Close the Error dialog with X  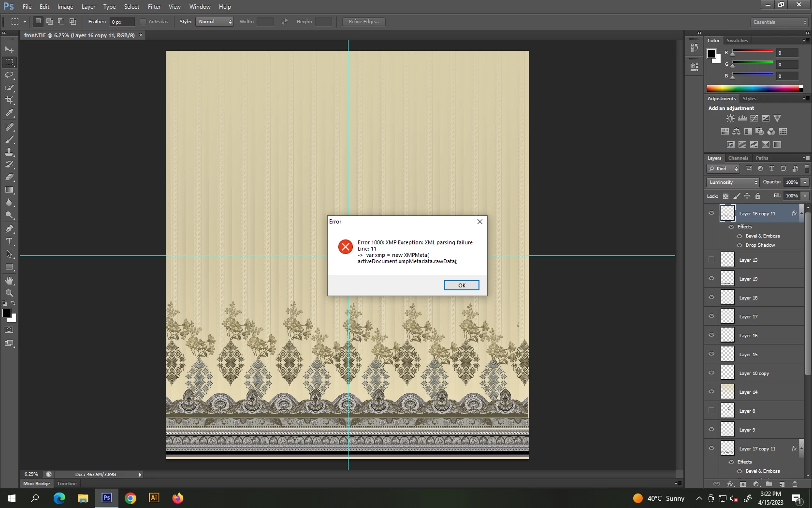480,222
